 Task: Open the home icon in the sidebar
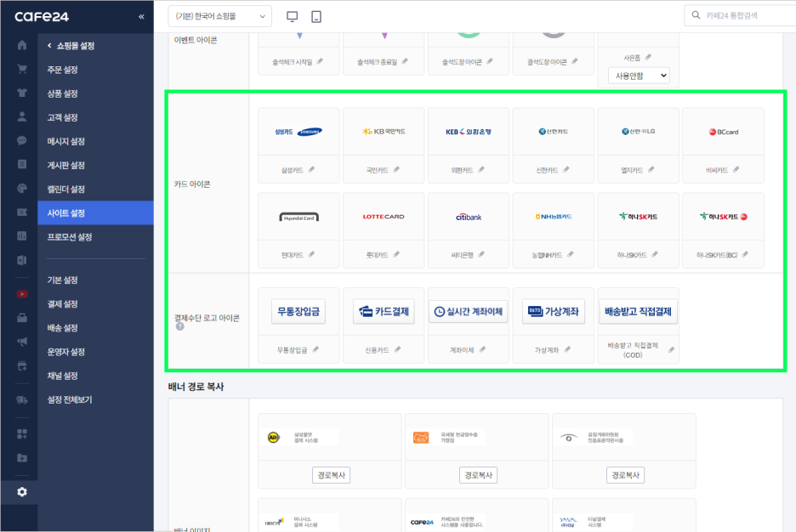pyautogui.click(x=22, y=45)
